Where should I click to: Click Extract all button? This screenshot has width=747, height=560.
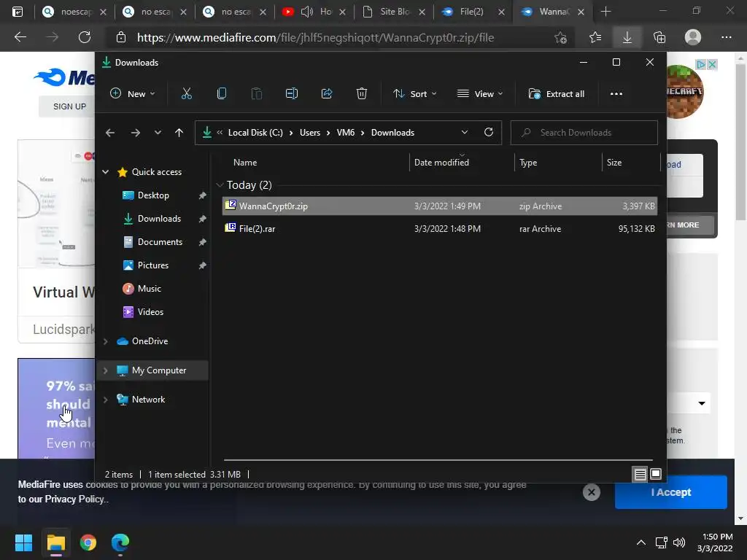(x=557, y=94)
